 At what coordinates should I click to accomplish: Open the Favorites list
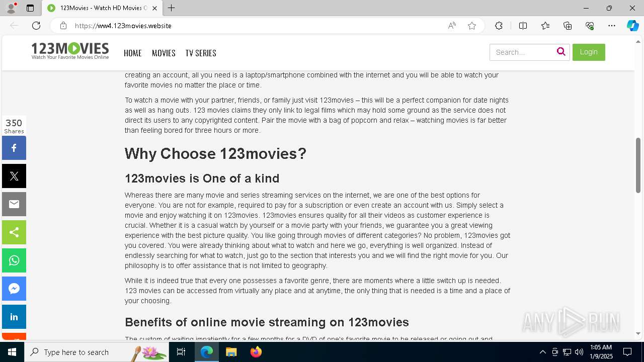pos(545,26)
